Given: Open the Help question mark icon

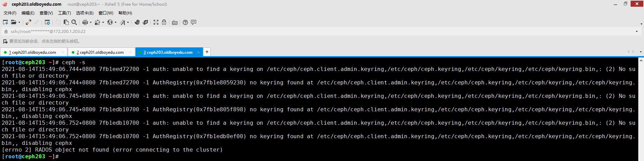Looking at the screenshot, I should click(185, 22).
